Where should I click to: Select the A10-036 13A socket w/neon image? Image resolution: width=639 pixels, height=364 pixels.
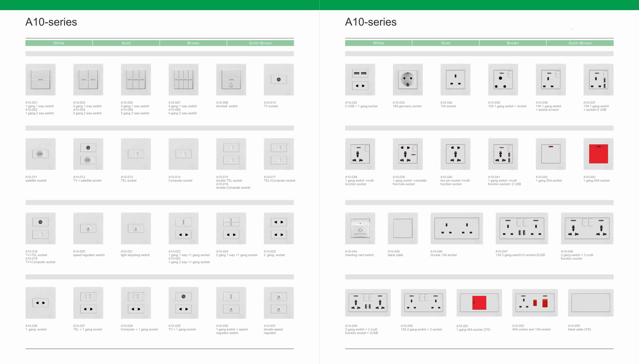click(551, 79)
